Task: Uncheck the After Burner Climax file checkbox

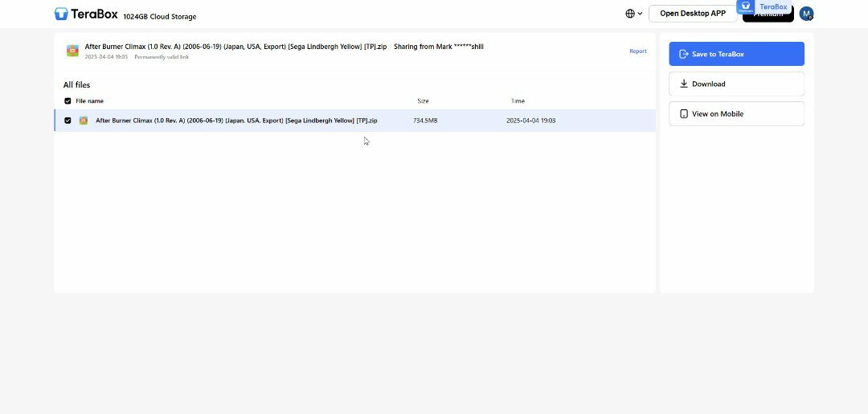Action: pyautogui.click(x=68, y=121)
